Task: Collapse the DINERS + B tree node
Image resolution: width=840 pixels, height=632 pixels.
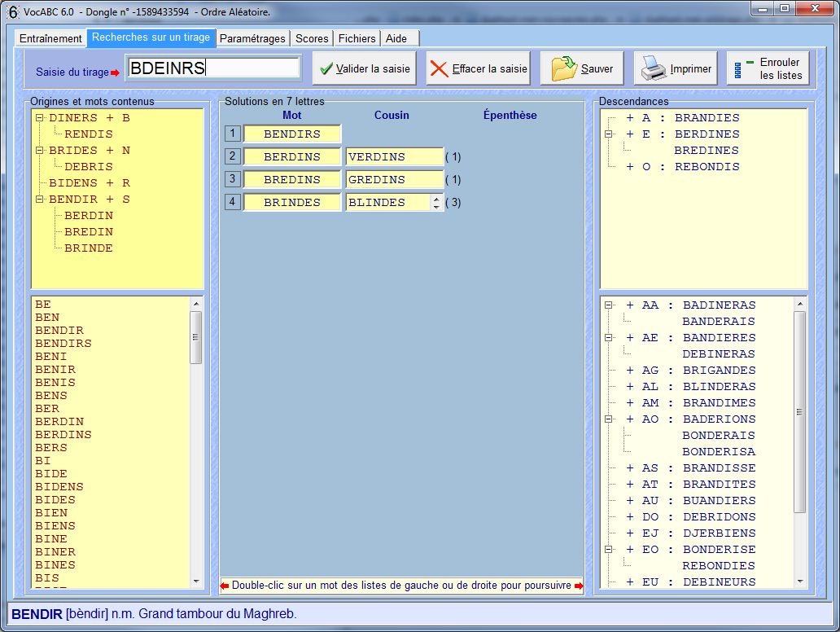Action: pyautogui.click(x=39, y=118)
